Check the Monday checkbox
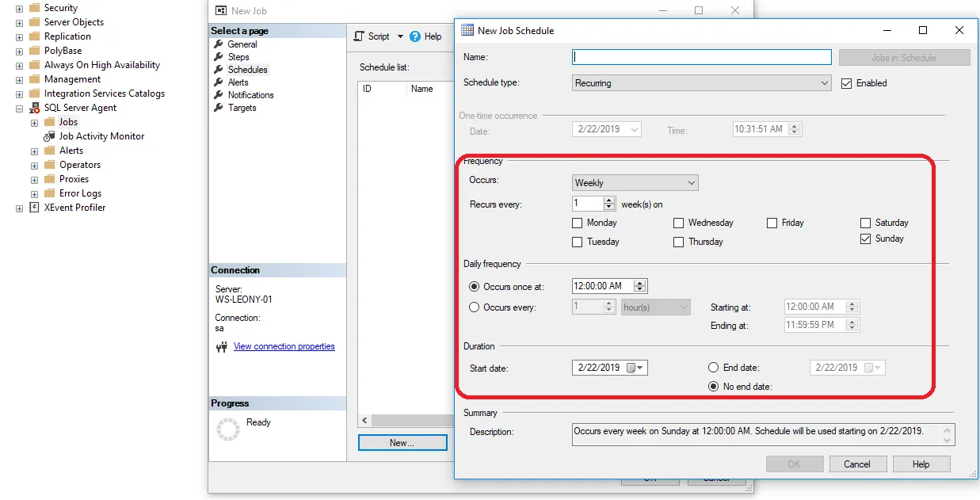This screenshot has width=980, height=500. [578, 223]
